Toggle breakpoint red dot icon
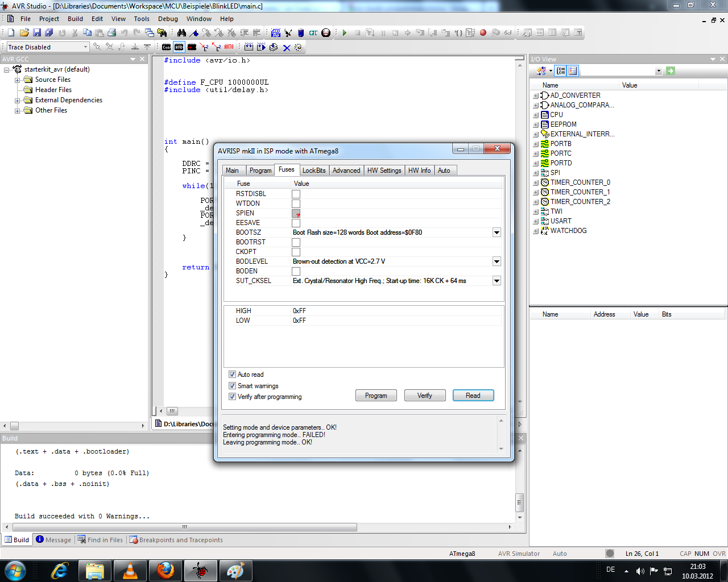Screen dimensions: 728x582 click(483, 33)
